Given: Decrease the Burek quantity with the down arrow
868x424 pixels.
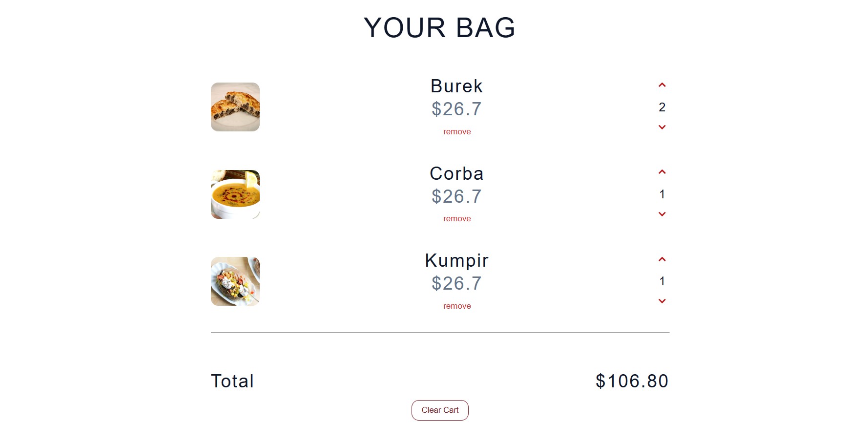Looking at the screenshot, I should coord(662,127).
